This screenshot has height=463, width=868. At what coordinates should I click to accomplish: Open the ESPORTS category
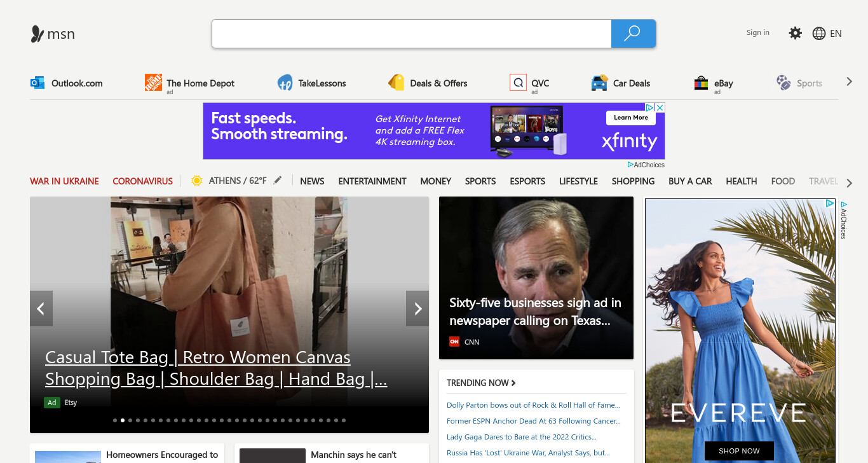point(527,181)
